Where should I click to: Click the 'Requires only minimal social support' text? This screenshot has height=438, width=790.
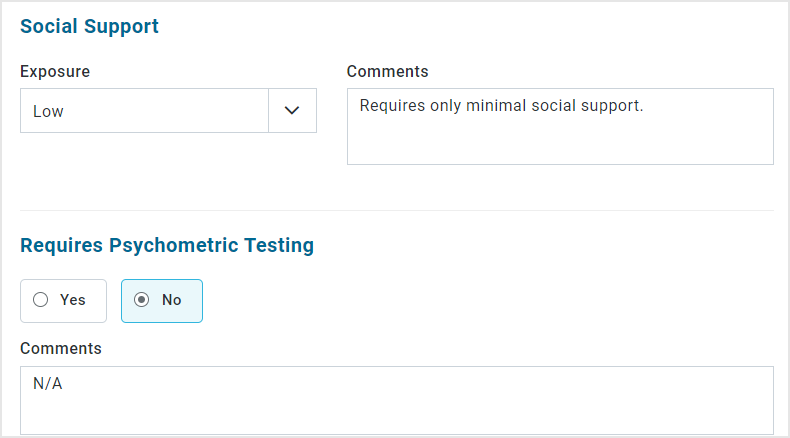pyautogui.click(x=501, y=106)
